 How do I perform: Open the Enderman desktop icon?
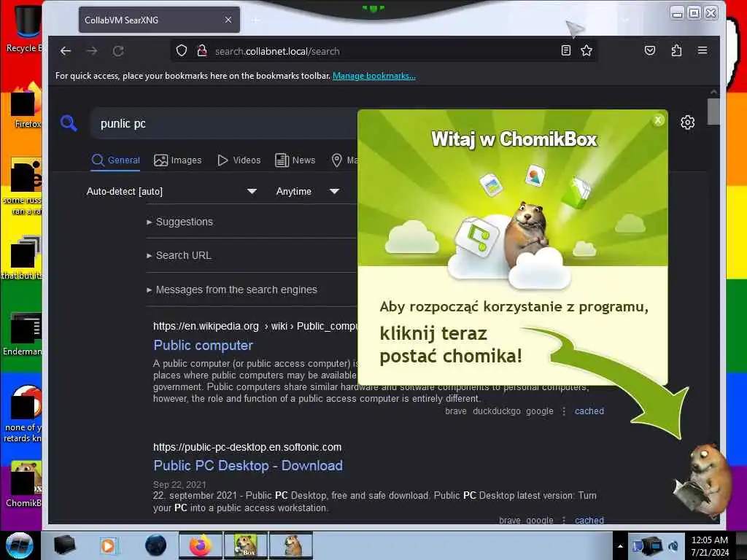(23, 333)
